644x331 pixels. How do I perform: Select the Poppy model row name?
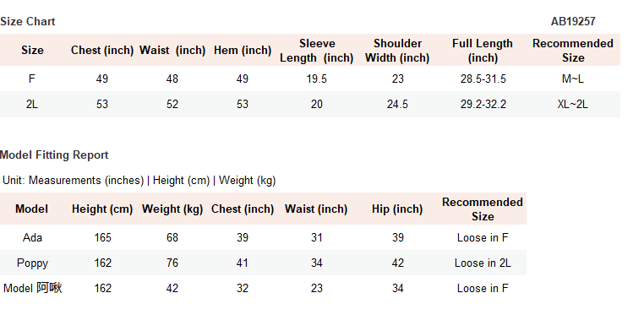point(32,263)
